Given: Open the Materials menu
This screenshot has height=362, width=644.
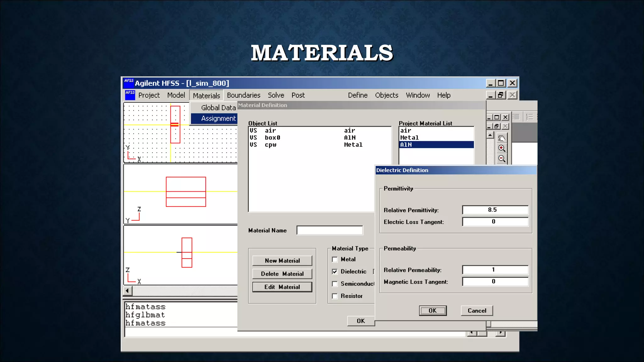Looking at the screenshot, I should pos(206,96).
